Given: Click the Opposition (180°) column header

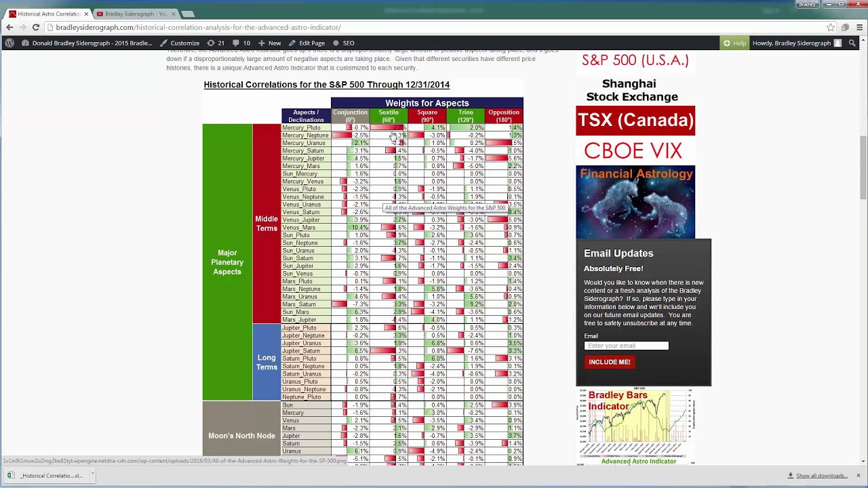Looking at the screenshot, I should coord(504,116).
